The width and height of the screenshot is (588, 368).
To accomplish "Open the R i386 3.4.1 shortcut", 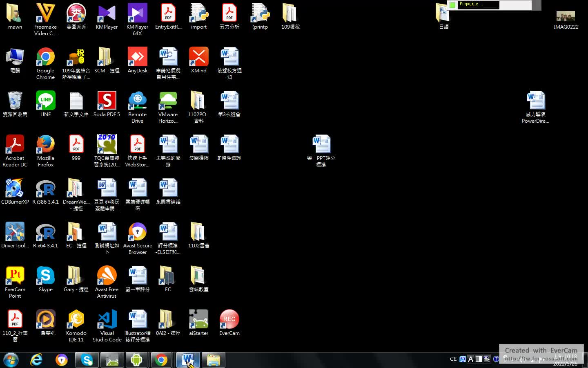I will pos(45,191).
